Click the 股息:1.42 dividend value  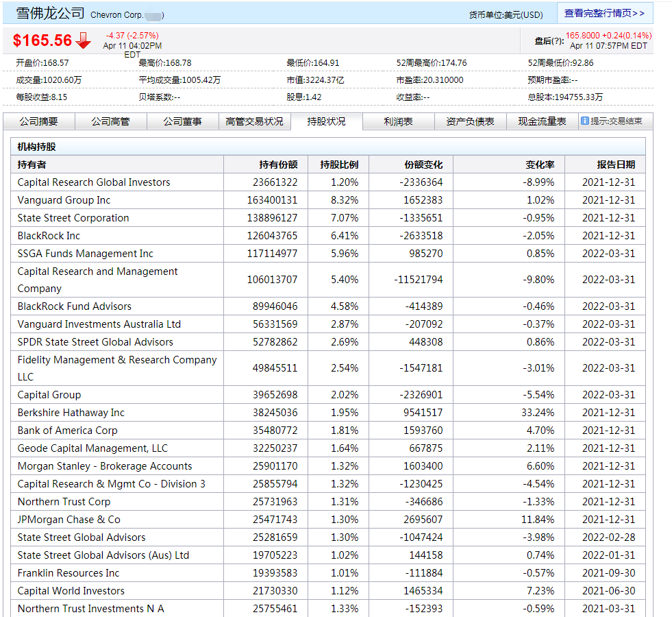[304, 97]
